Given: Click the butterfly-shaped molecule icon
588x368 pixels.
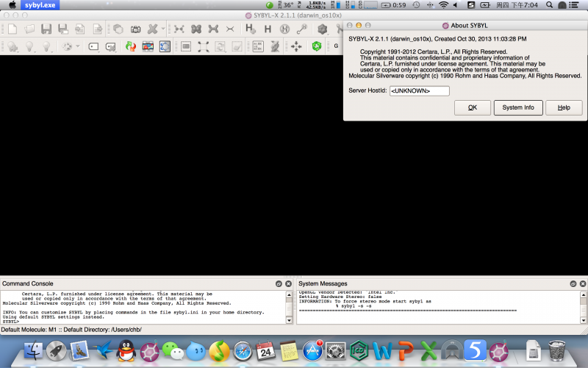Looking at the screenshot, I should click(196, 29).
